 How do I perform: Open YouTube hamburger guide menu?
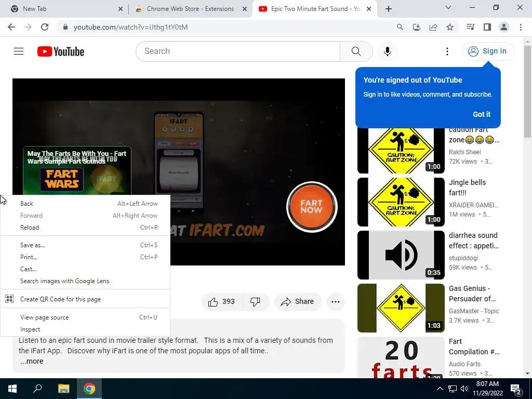pyautogui.click(x=19, y=51)
